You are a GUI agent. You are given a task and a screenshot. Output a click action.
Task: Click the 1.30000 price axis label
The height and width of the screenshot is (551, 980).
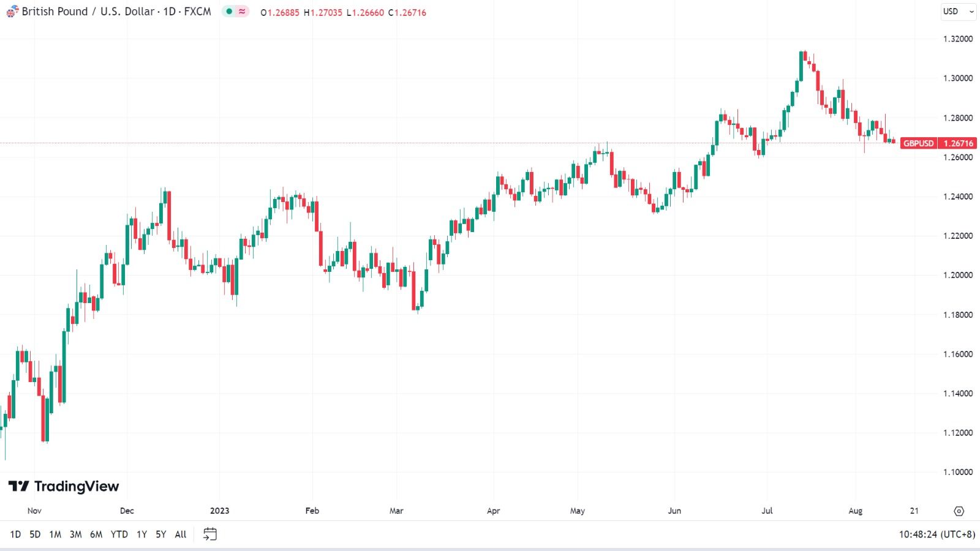tap(958, 78)
